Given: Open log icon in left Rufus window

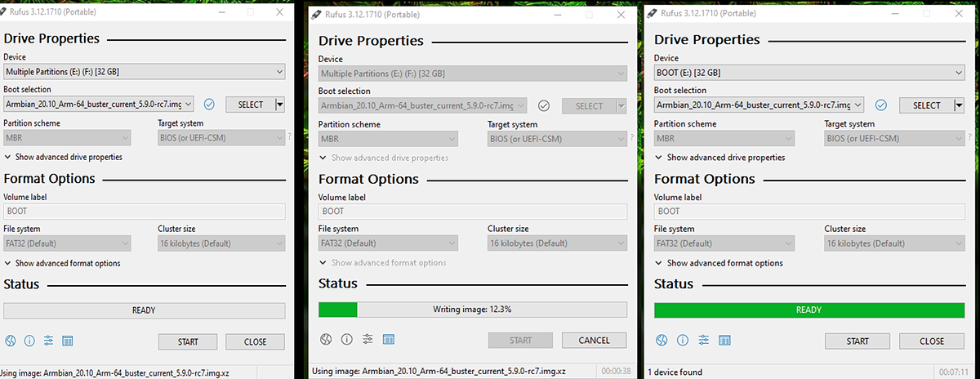Looking at the screenshot, I should tap(68, 341).
